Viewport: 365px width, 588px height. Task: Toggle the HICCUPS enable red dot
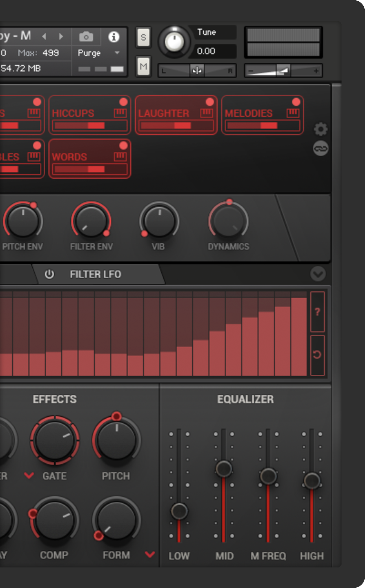pyautogui.click(x=123, y=102)
